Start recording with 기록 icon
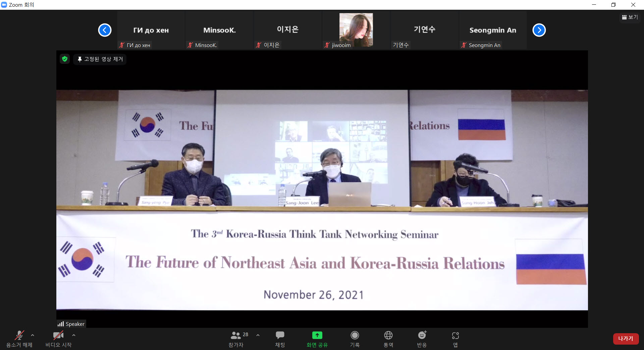The image size is (644, 350). pyautogui.click(x=355, y=336)
